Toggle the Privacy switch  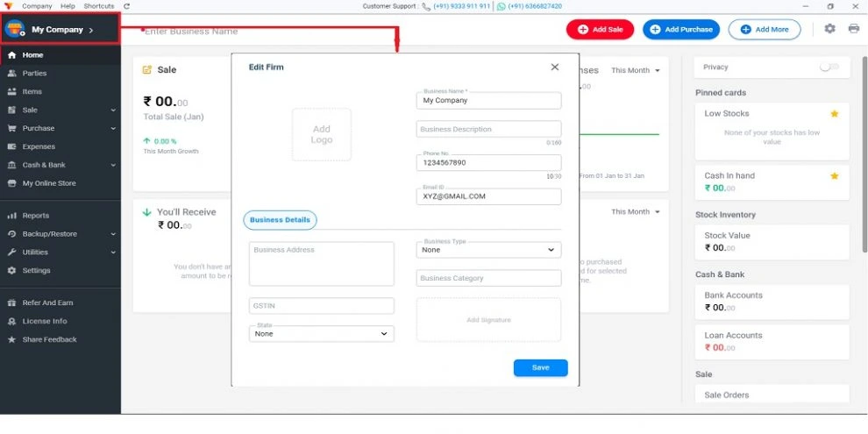coord(829,67)
